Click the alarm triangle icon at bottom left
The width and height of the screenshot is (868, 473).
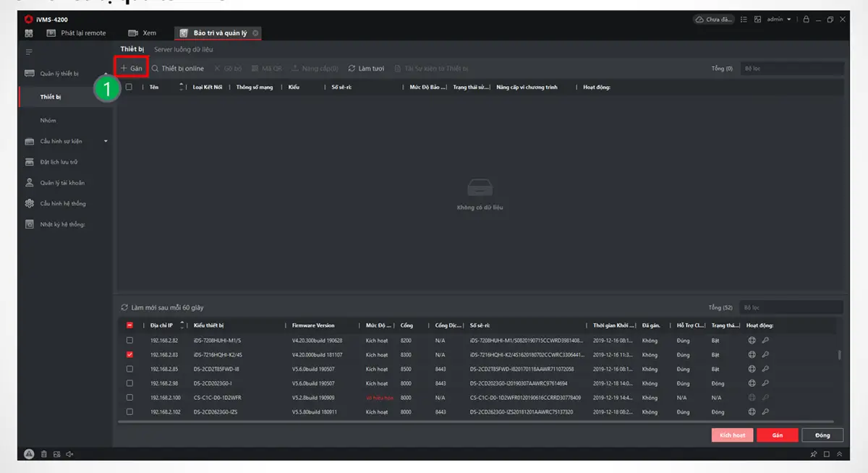29,454
